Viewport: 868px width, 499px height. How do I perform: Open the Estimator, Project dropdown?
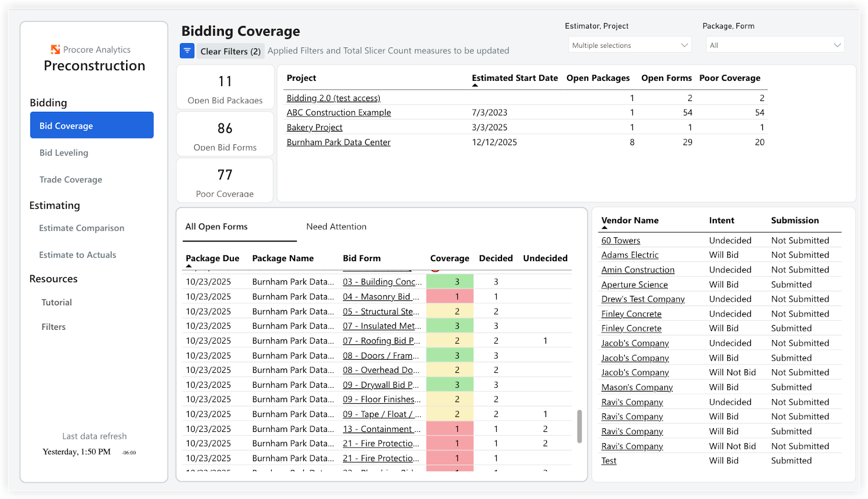pos(629,45)
